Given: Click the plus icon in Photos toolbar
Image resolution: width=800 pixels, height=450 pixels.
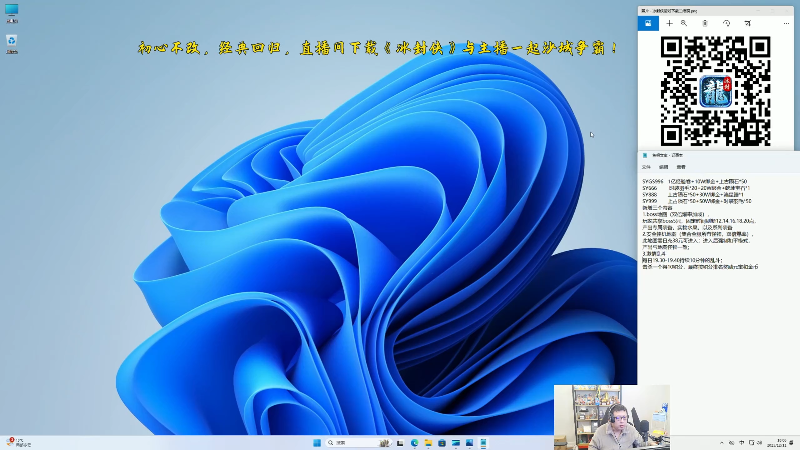Looking at the screenshot, I should (x=669, y=23).
